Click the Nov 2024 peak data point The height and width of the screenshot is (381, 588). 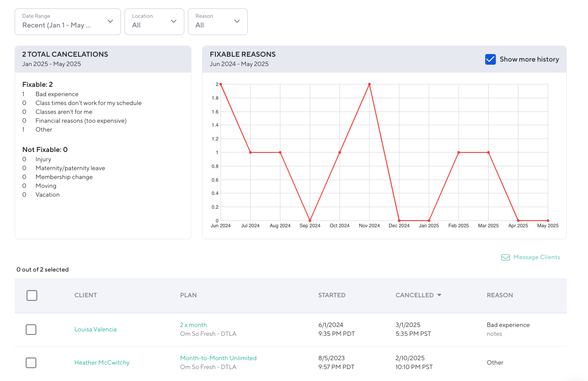pos(369,84)
